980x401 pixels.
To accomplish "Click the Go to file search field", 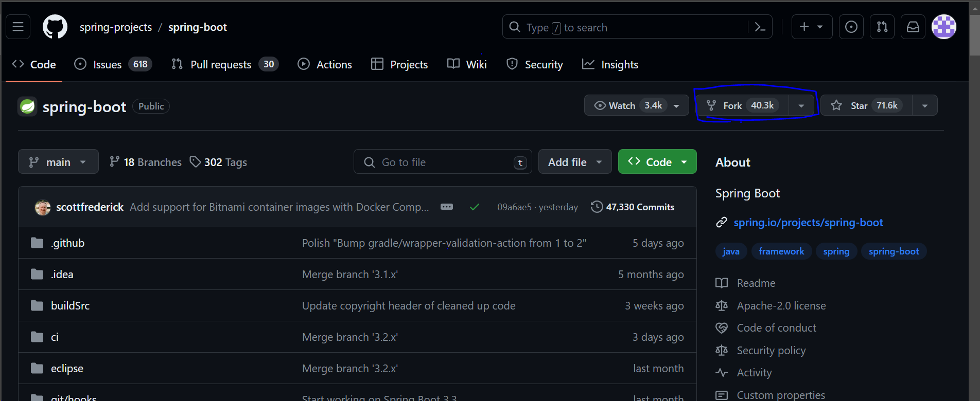I will (443, 161).
